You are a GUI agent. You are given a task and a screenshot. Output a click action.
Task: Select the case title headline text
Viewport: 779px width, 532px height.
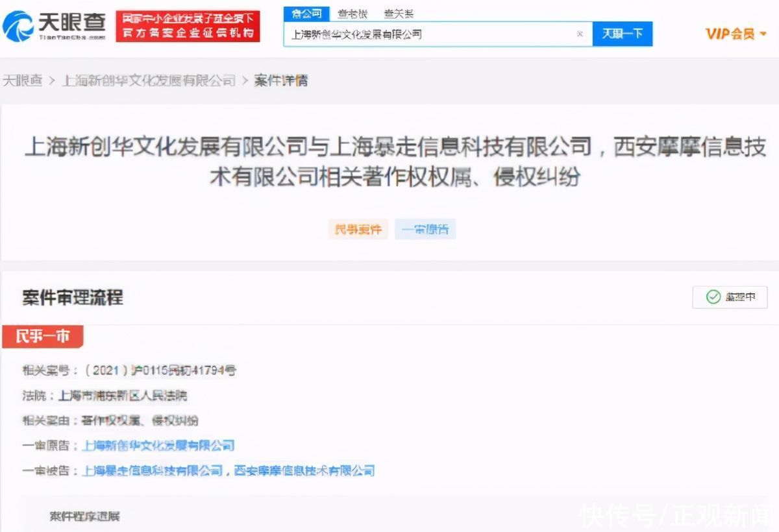(395, 161)
